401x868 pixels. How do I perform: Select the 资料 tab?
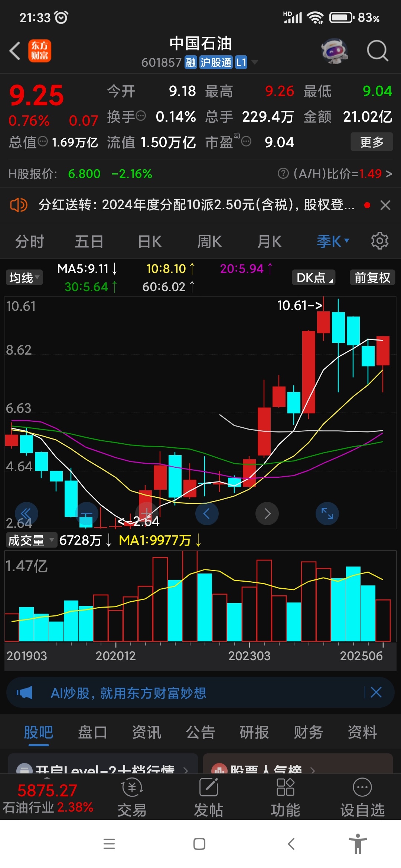point(362,732)
